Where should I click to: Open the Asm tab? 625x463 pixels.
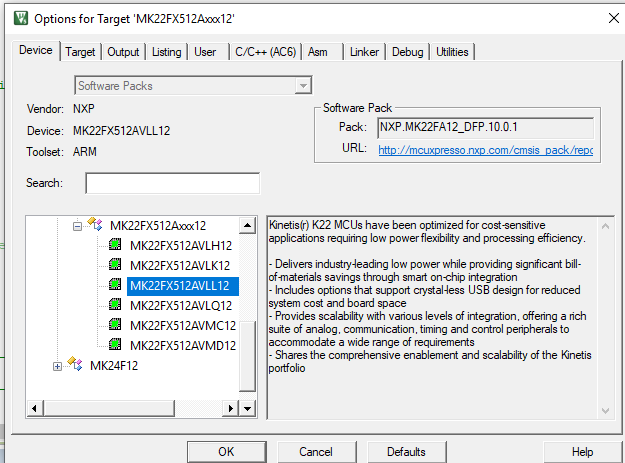(x=318, y=52)
